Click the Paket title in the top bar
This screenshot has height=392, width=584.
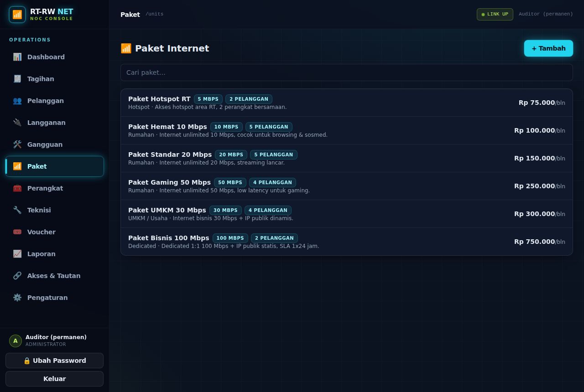(130, 15)
